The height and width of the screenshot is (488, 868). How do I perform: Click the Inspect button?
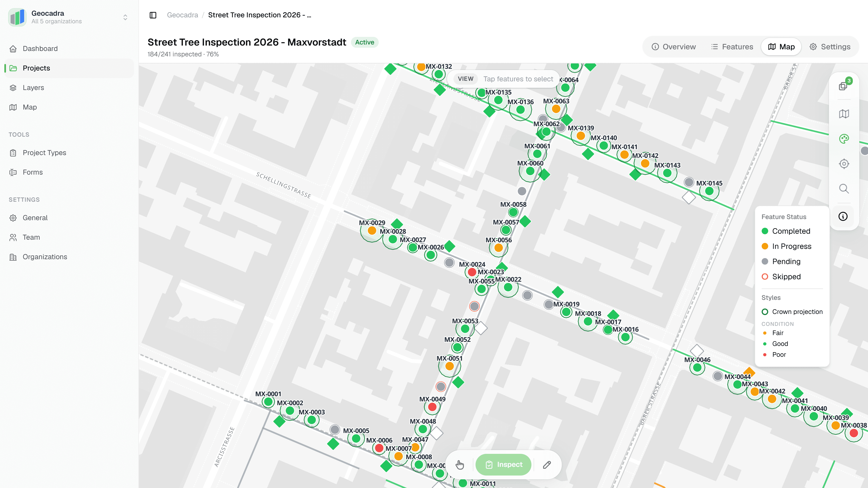pos(504,465)
